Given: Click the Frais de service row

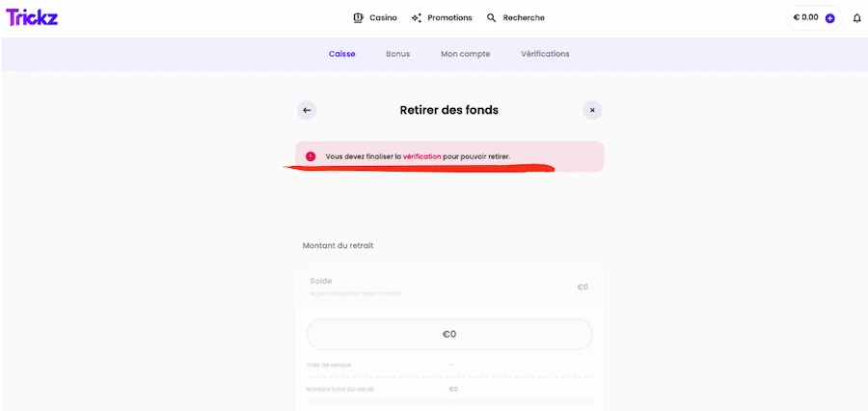Looking at the screenshot, I should pos(449,365).
